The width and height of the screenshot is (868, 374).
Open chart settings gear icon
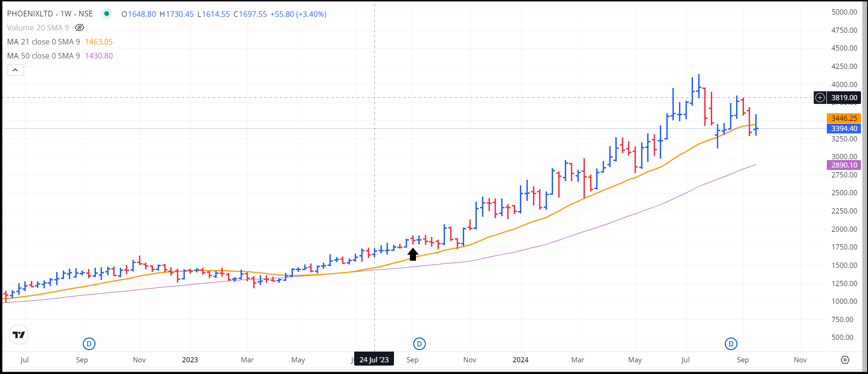coord(845,359)
